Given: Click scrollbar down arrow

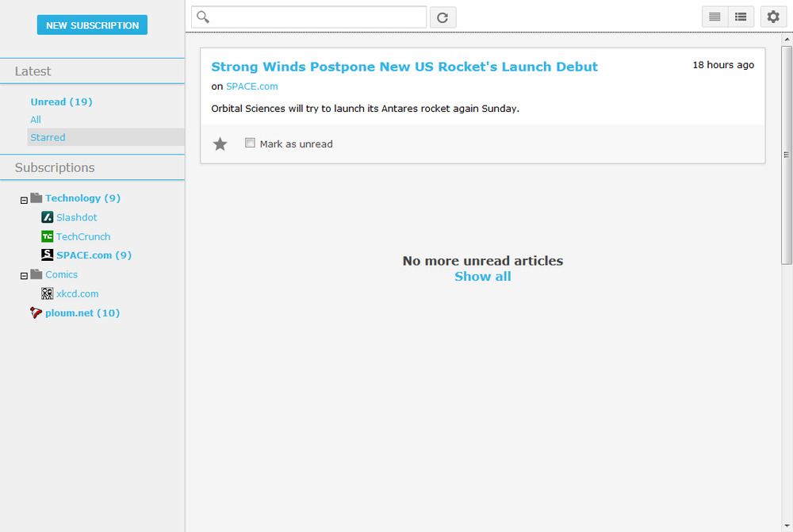Looking at the screenshot, I should [787, 526].
